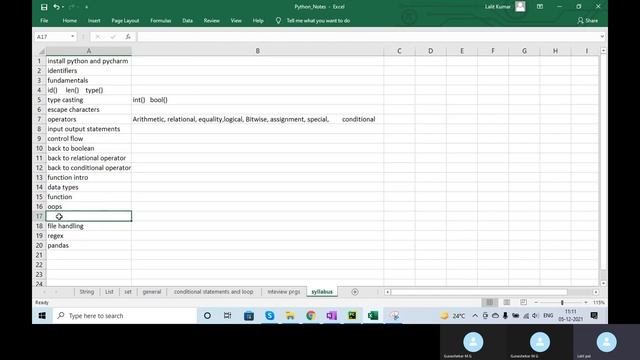This screenshot has width=640, height=360.
Task: Open PyCharm from the taskbar
Action: pos(352,316)
